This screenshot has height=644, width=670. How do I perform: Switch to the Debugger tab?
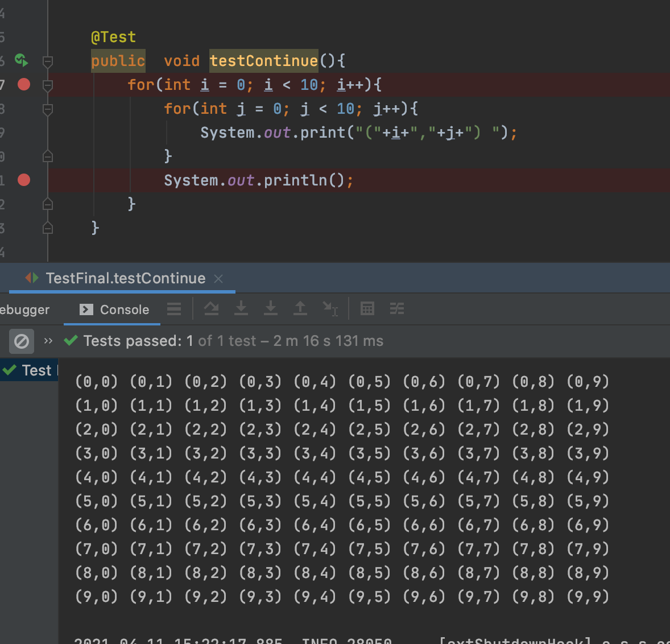[25, 309]
